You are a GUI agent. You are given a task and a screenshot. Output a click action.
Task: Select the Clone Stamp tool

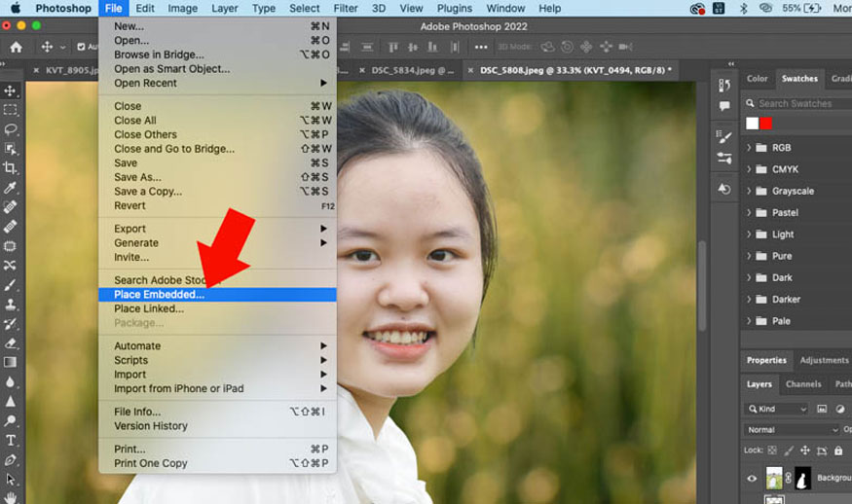[x=10, y=305]
